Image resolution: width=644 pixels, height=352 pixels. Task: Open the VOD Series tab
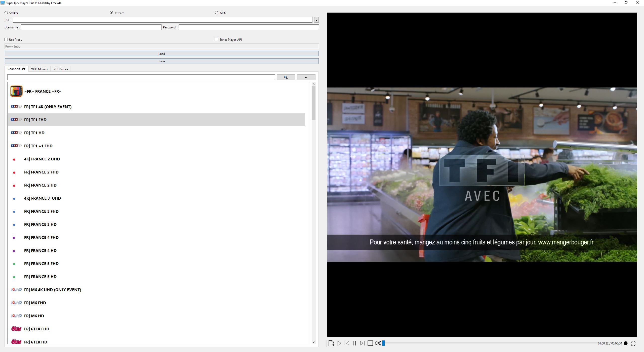pos(61,69)
